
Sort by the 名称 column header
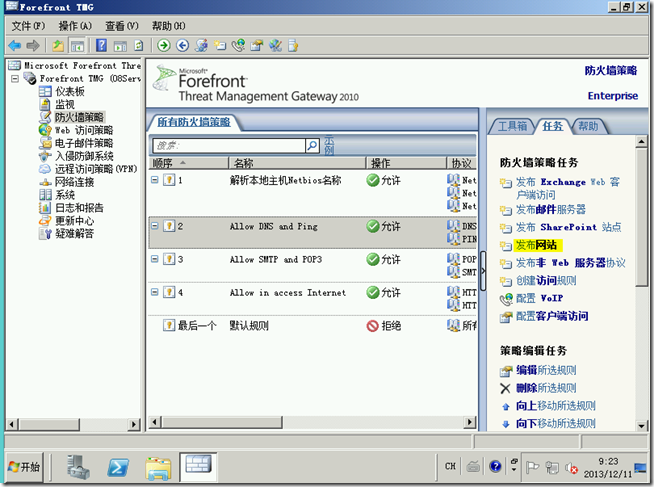(x=297, y=163)
